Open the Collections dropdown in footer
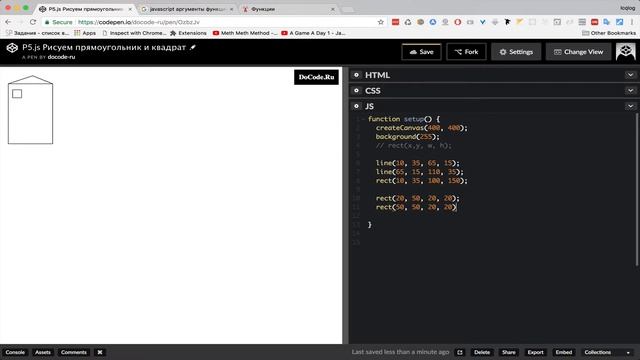640x360 pixels. click(607, 352)
